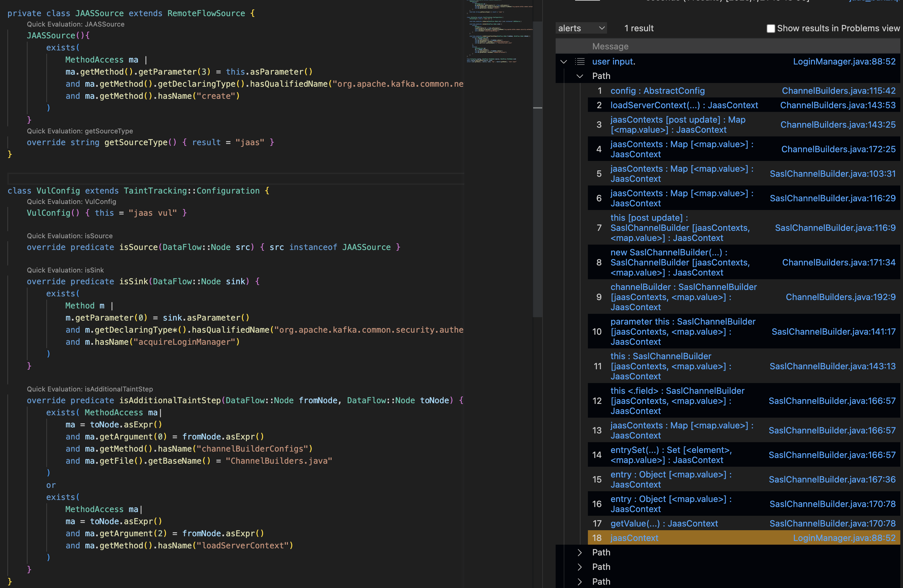
Task: Tick 'Show results in Problems view' checkbox
Action: (x=771, y=29)
